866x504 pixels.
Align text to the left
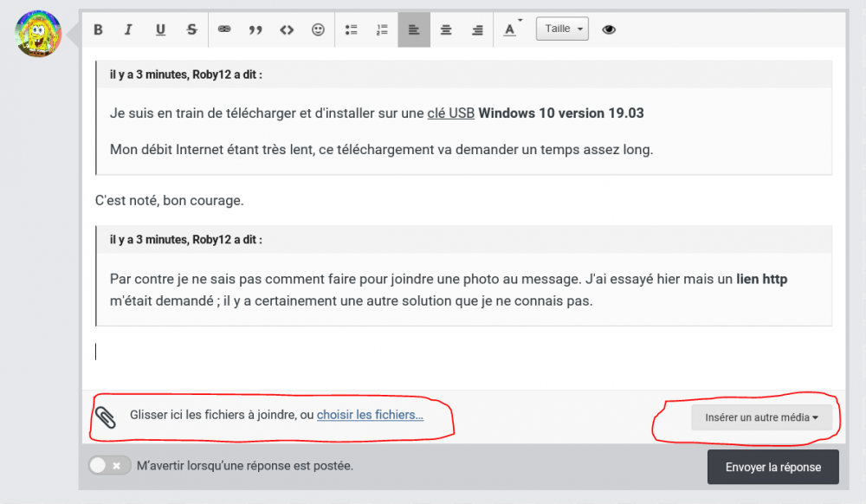click(414, 29)
